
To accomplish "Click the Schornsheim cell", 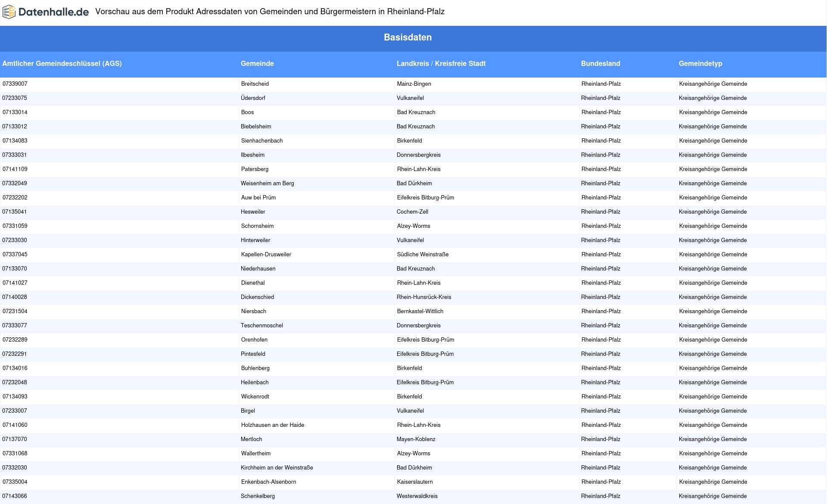I will pos(317,226).
